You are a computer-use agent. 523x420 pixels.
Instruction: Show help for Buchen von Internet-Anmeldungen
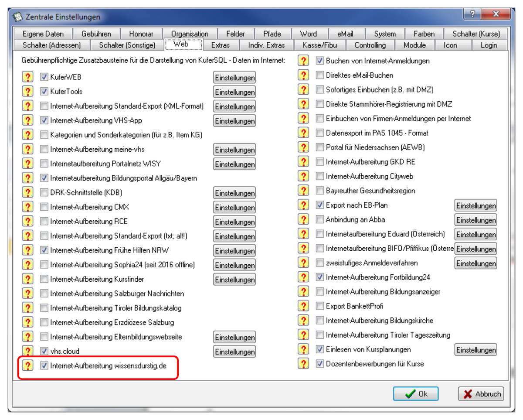pos(303,61)
